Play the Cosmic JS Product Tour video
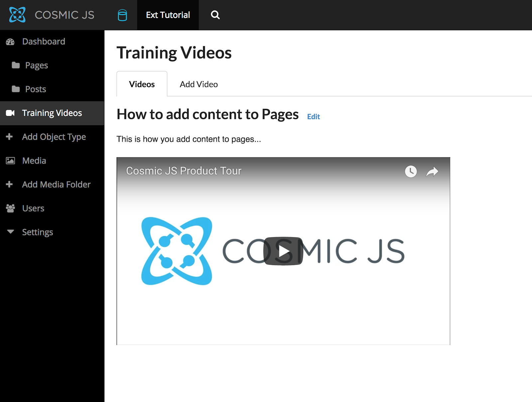Viewport: 532px width, 402px height. pyautogui.click(x=283, y=251)
